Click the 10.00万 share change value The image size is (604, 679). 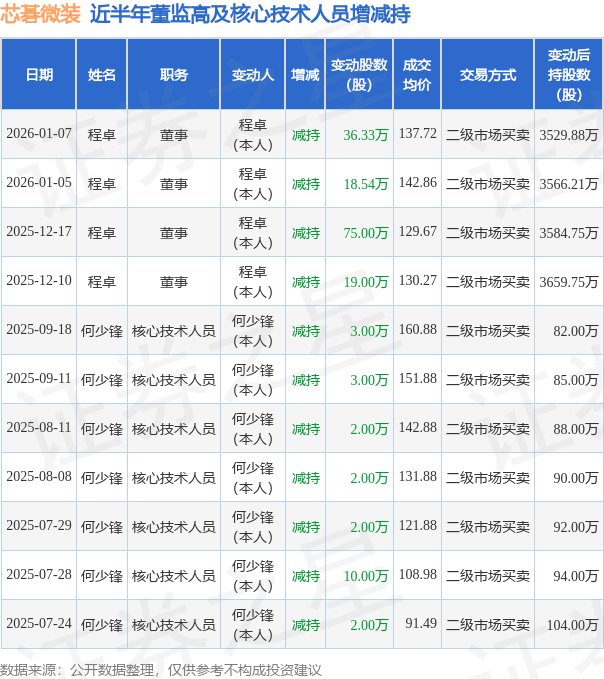(366, 576)
